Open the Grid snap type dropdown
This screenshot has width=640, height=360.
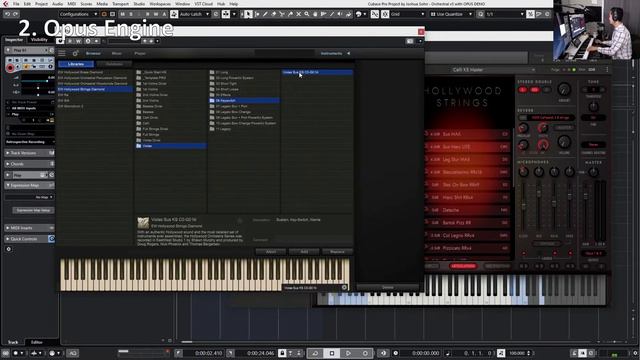coord(408,14)
